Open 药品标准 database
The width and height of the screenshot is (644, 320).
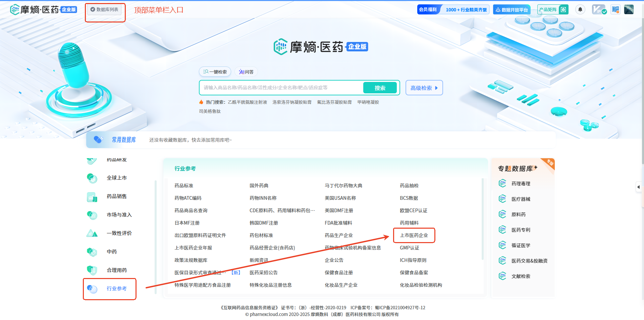(x=184, y=186)
